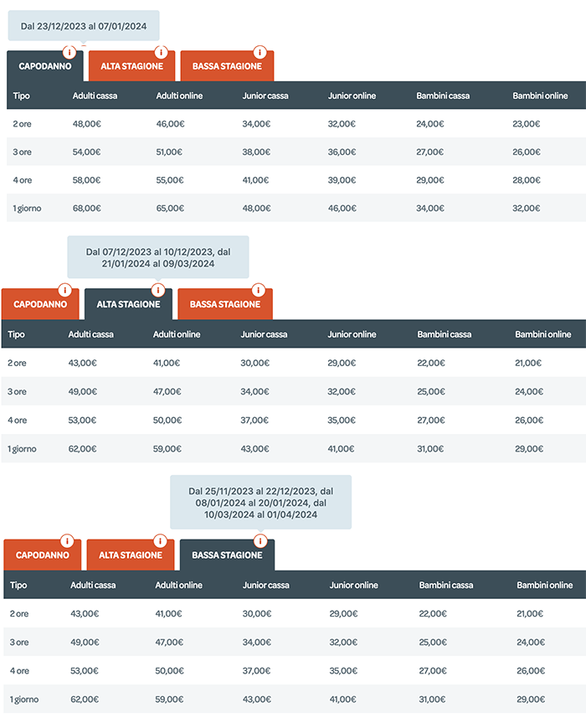Click info icon on active Bassa Stagione tab

(x=260, y=540)
